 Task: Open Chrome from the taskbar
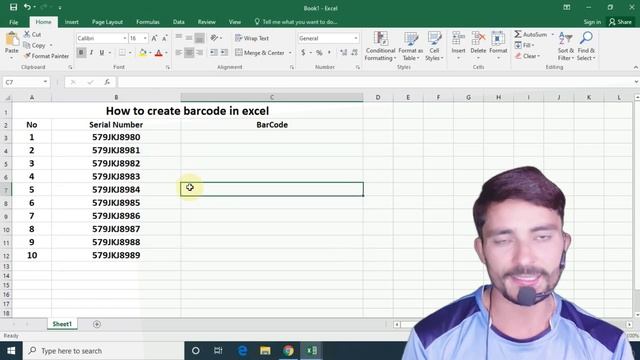(288, 351)
